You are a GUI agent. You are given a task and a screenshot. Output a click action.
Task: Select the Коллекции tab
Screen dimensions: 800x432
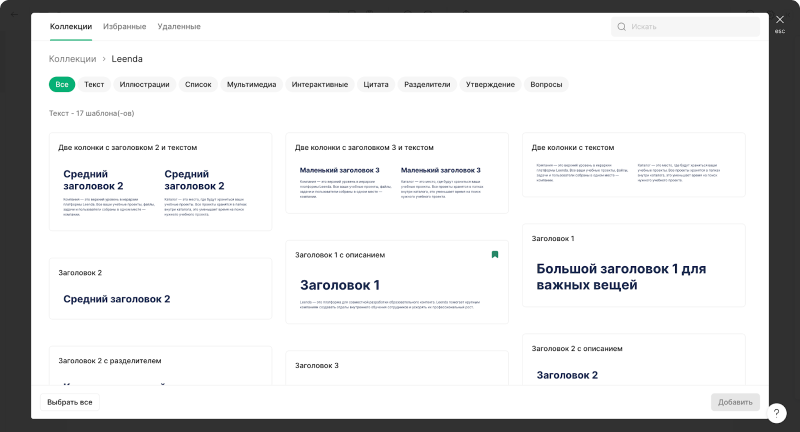[71, 26]
